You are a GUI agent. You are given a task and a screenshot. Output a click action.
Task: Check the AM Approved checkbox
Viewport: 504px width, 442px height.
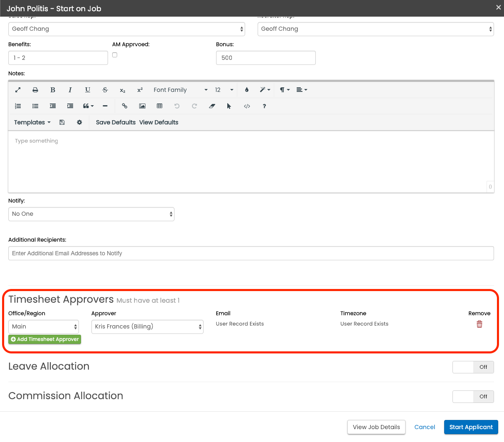point(115,55)
